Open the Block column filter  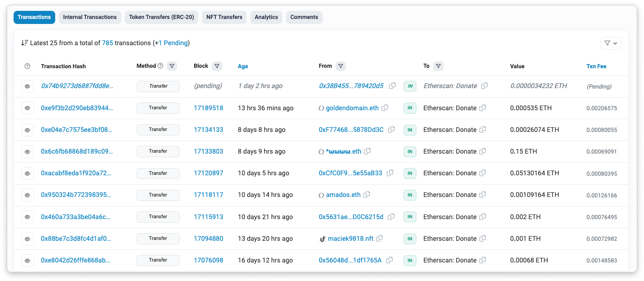[x=217, y=66]
